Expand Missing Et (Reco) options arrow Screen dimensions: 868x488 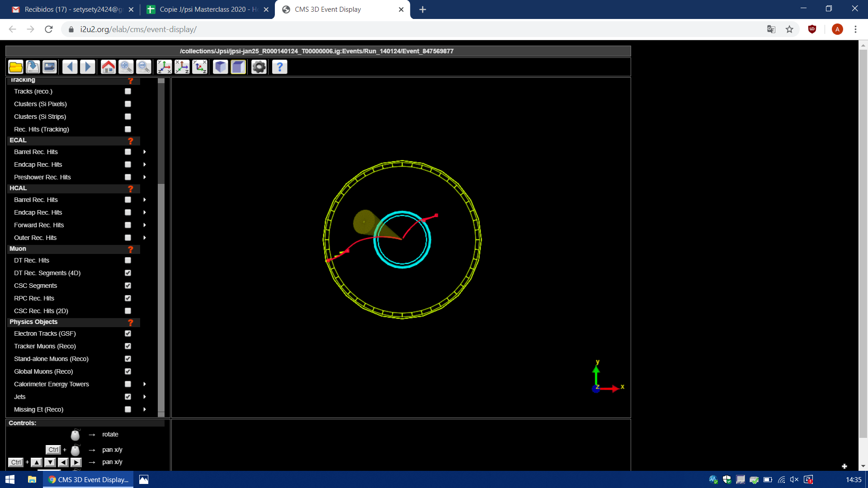click(145, 409)
